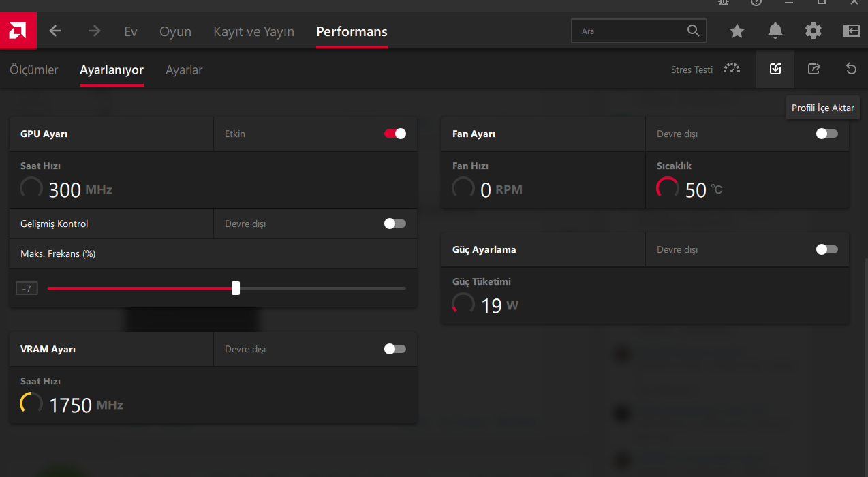This screenshot has width=868, height=477.
Task: Click the -7 frequency value box
Action: point(27,288)
